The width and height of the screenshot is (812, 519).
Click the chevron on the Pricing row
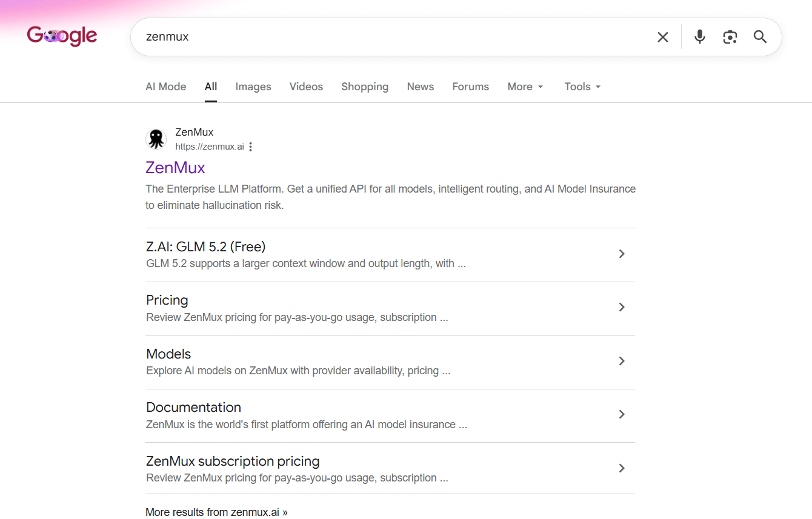point(621,307)
